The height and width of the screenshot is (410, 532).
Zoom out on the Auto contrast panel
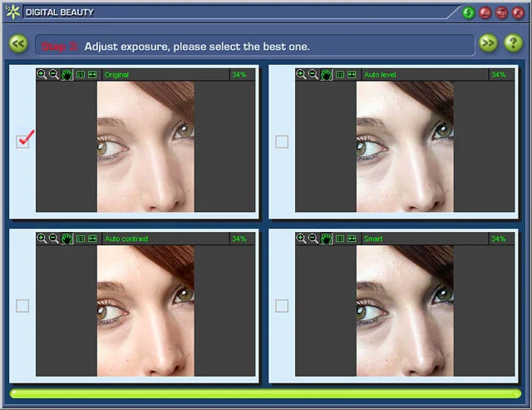coord(53,239)
